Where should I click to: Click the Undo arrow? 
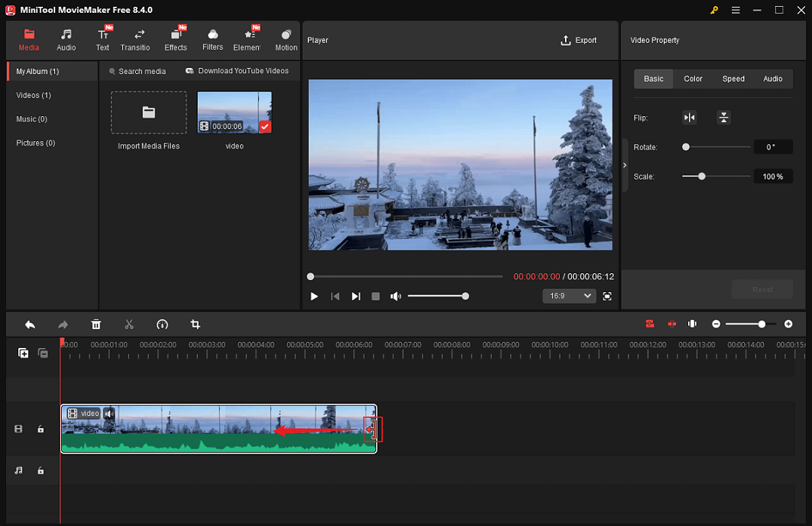pyautogui.click(x=29, y=324)
